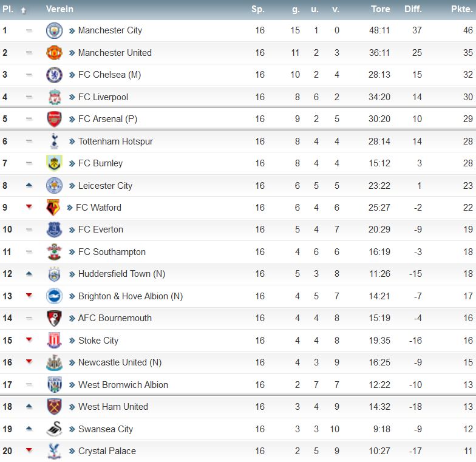Click the Manchester United club crest
Viewport: 476px width, 462px height.
pos(55,52)
